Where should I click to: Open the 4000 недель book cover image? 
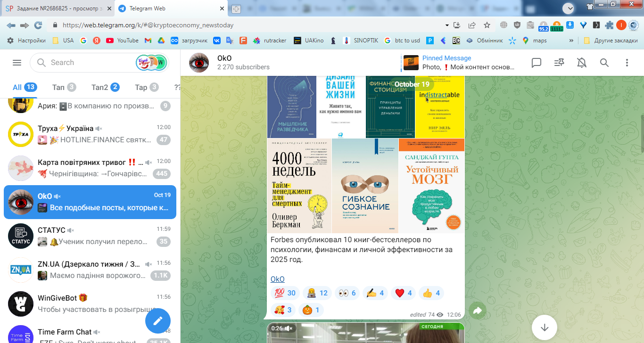coord(299,186)
